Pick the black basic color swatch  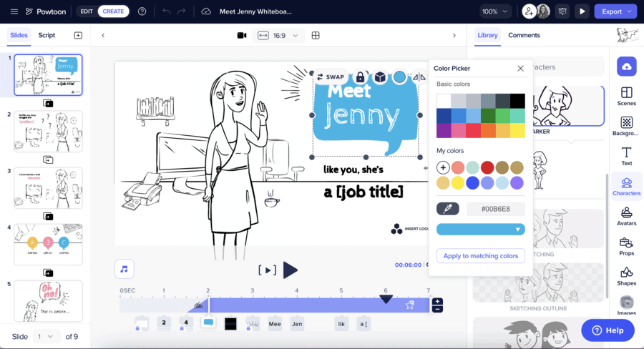click(x=517, y=101)
